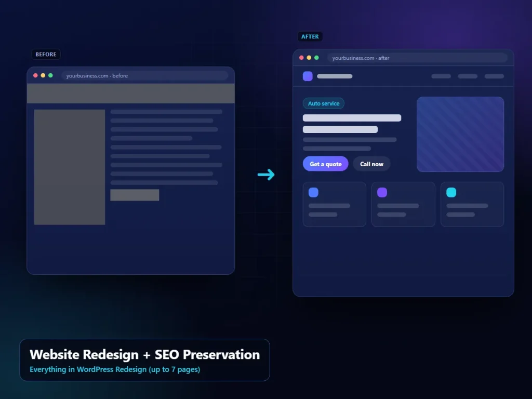
Task: Click the gray banner in the Before window
Action: pyautogui.click(x=130, y=94)
